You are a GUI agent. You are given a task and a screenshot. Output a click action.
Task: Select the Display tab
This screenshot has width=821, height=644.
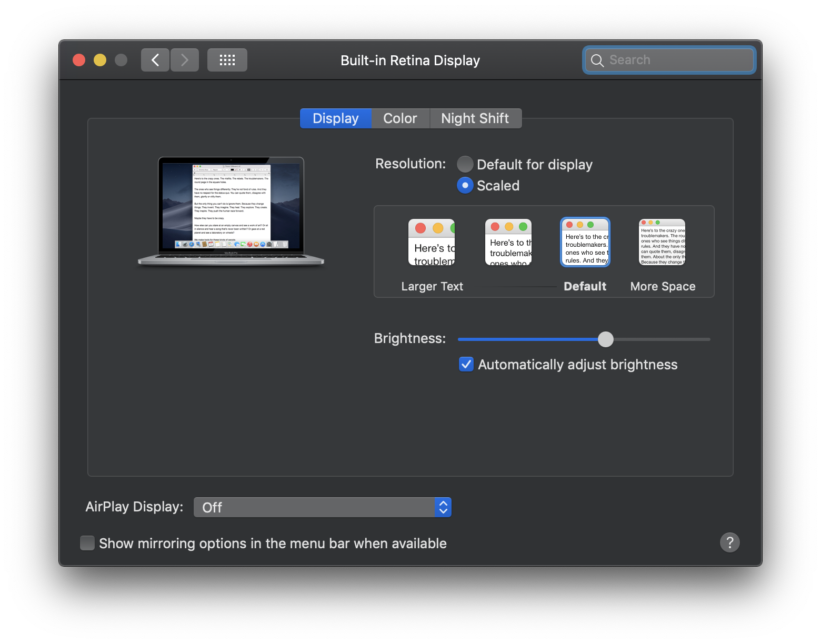(x=336, y=118)
